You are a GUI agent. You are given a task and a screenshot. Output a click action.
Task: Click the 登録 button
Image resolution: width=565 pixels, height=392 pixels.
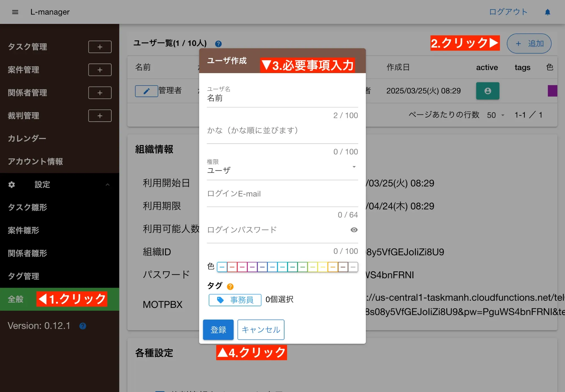pyautogui.click(x=218, y=329)
